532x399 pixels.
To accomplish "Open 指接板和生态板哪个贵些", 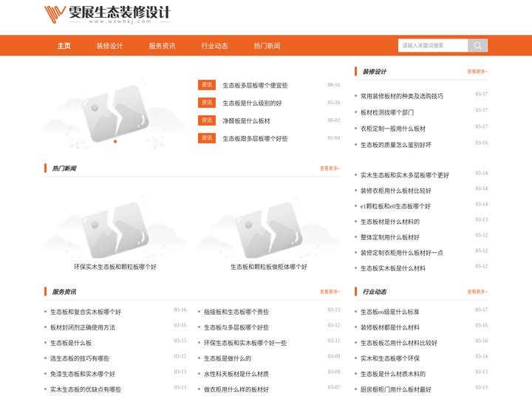I will pos(236,312).
